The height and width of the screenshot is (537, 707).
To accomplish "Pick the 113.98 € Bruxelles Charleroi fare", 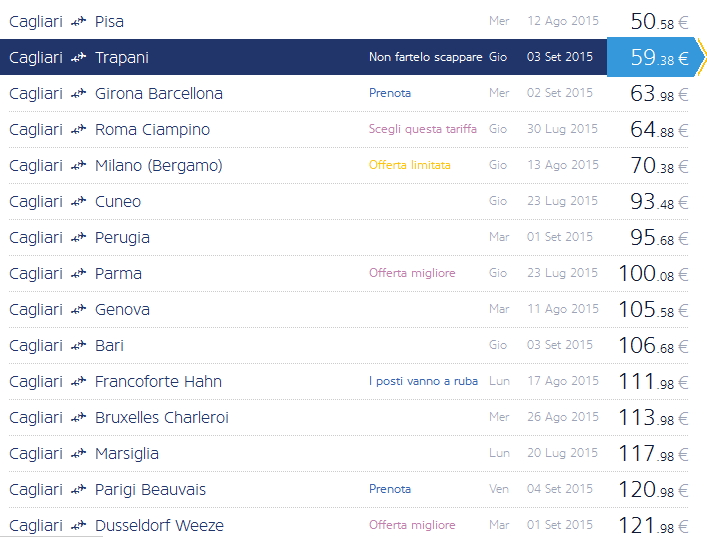I will coord(652,417).
